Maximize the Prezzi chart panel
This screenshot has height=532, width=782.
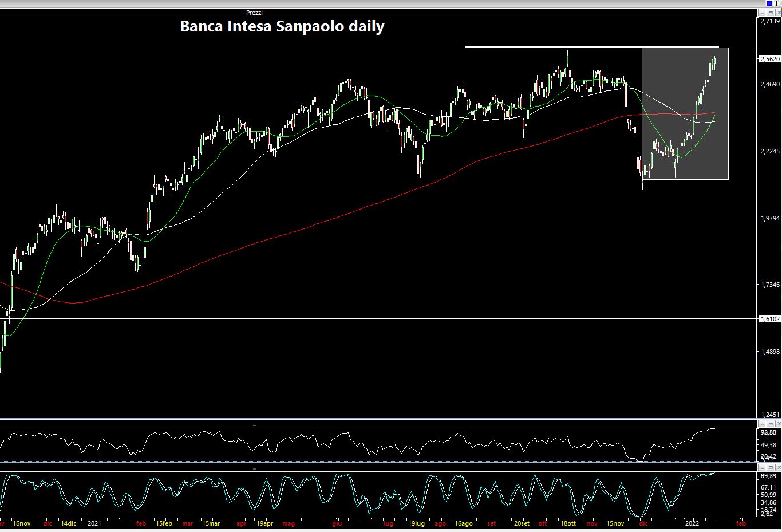pyautogui.click(x=771, y=13)
